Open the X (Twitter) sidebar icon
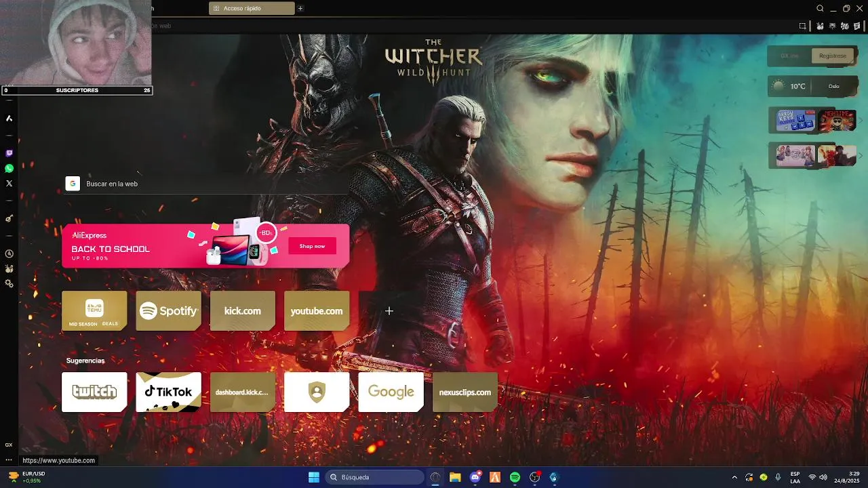Image resolution: width=868 pixels, height=488 pixels. click(x=9, y=184)
